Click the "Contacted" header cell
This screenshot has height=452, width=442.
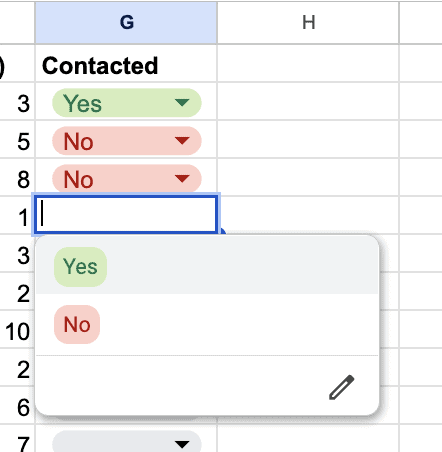[126, 63]
